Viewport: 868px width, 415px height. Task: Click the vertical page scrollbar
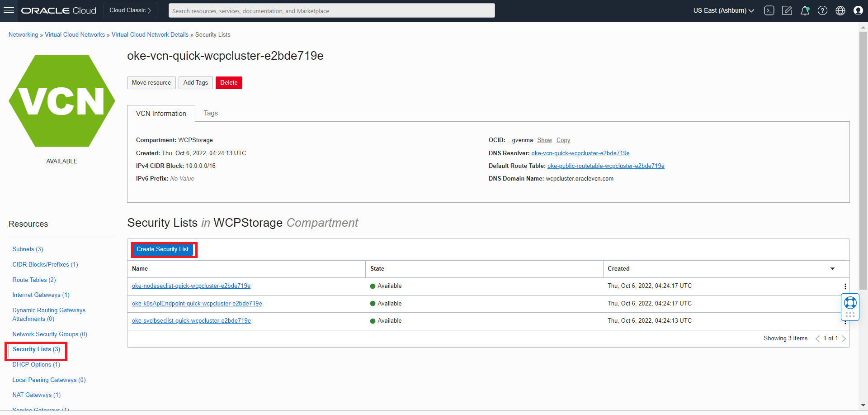(863, 161)
